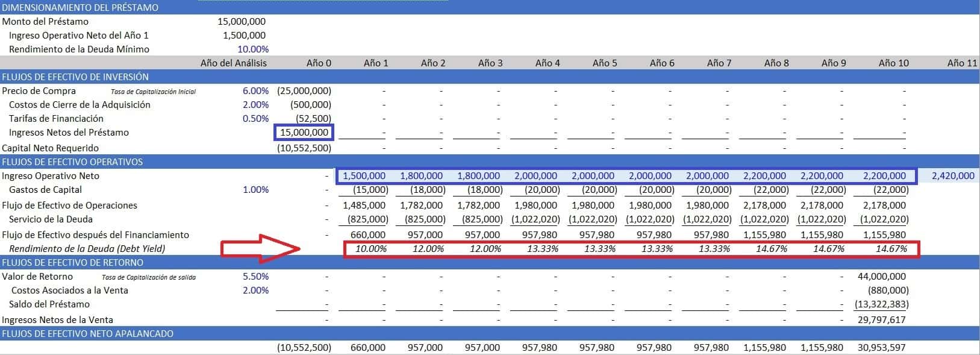Select the blue-outlined Ingresos Netos del Préstamo cell
Viewport: 980px width, 355px height.
tap(303, 132)
